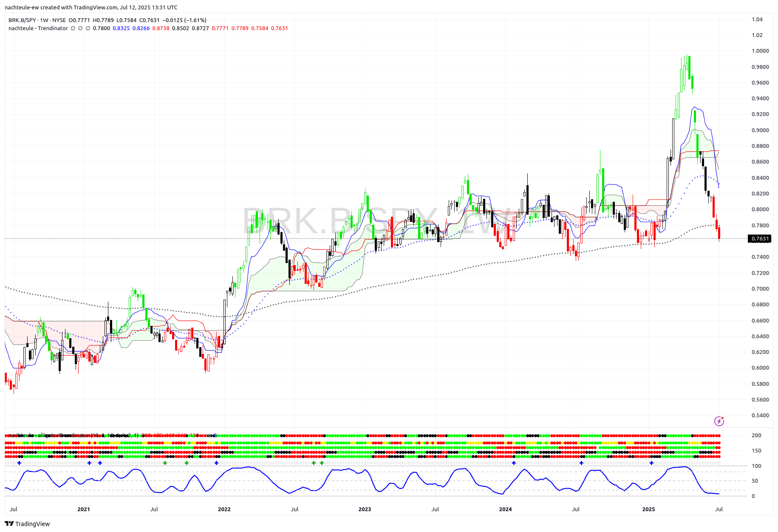Click the 2025 label on time axis

click(648, 509)
